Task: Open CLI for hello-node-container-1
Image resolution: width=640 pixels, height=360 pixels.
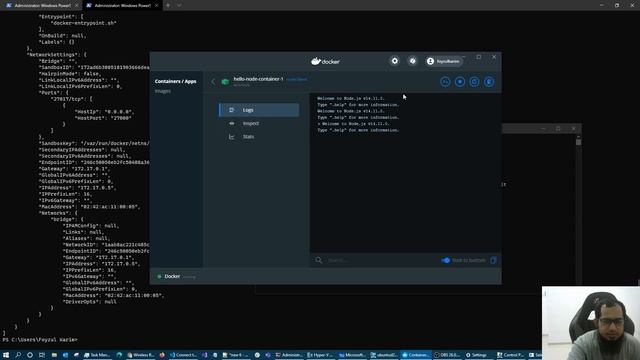Action: point(445,82)
